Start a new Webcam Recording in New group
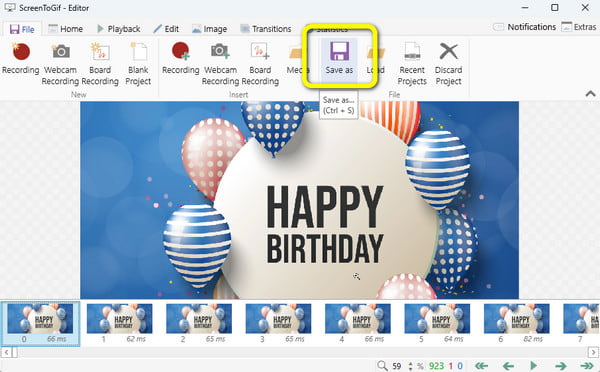This screenshot has height=372, width=600. click(60, 64)
